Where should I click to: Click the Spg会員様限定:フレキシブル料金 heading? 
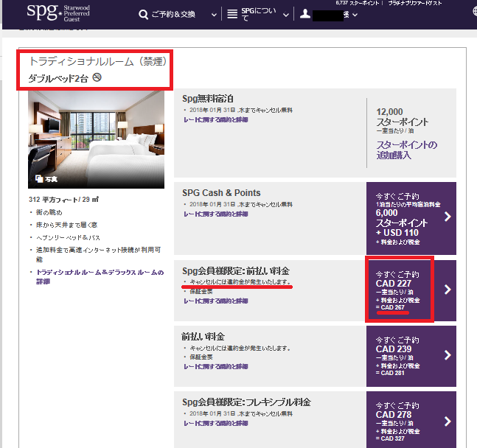[x=246, y=402]
